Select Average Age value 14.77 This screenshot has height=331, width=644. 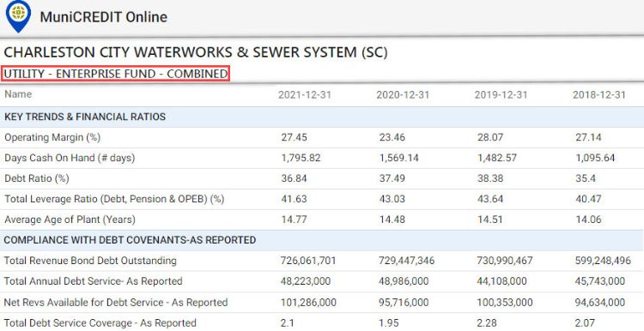pyautogui.click(x=294, y=220)
